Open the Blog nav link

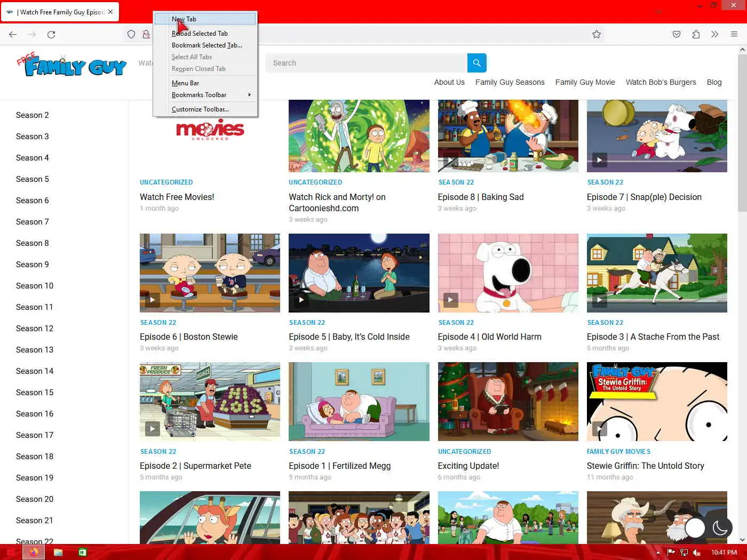click(714, 82)
